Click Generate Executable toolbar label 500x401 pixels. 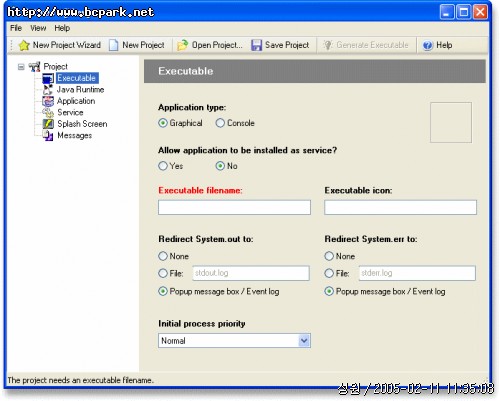pyautogui.click(x=372, y=45)
